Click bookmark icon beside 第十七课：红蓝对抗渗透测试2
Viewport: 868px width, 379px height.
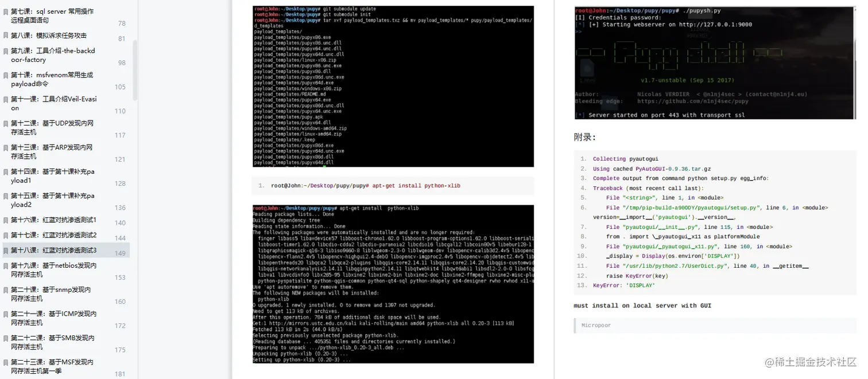[6, 235]
